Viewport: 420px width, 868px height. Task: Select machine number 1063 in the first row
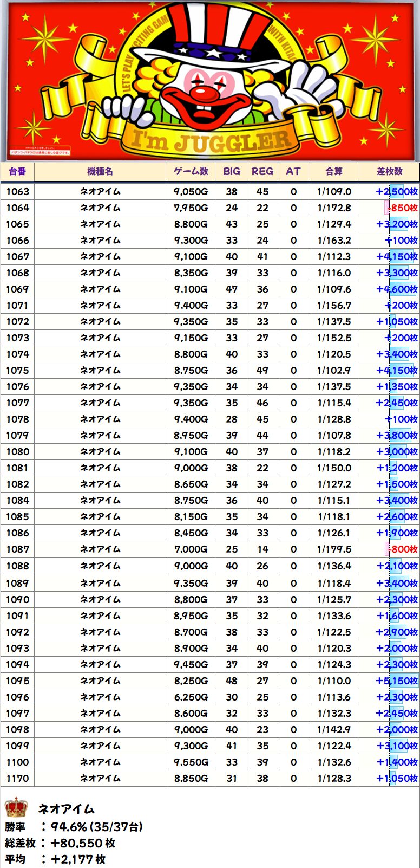(18, 191)
